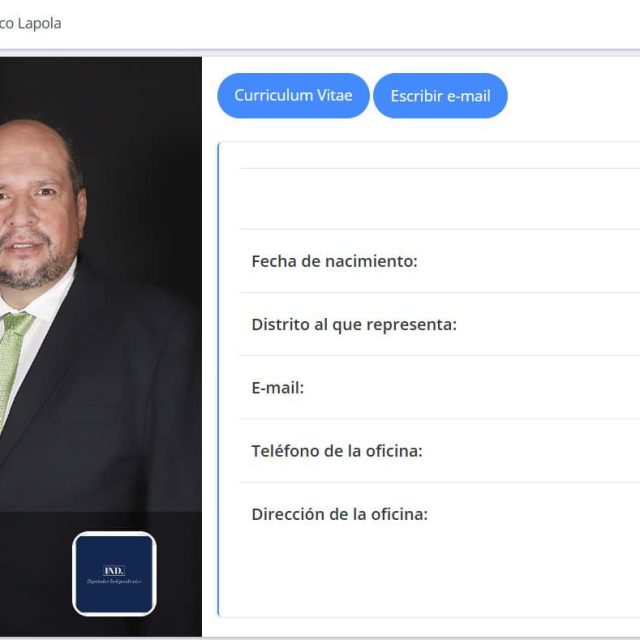The width and height of the screenshot is (640, 640).
Task: Open the Curriculum Vitae button
Action: [x=293, y=96]
